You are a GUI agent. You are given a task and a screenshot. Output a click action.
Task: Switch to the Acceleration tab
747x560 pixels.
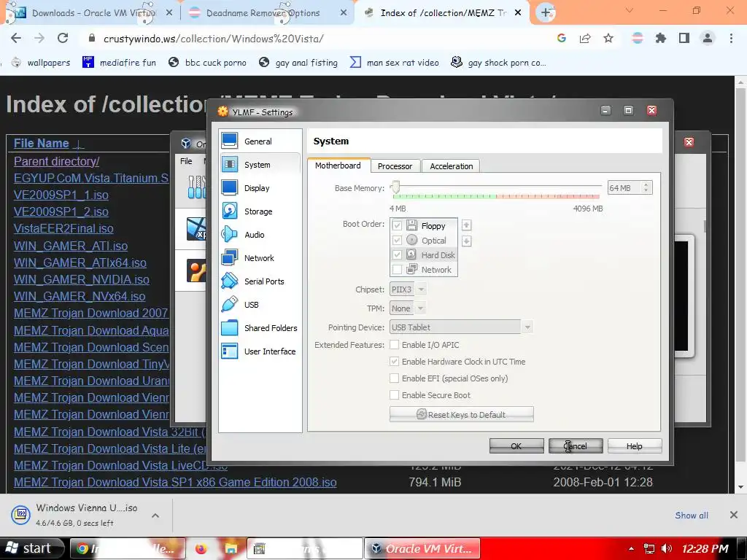[451, 166]
